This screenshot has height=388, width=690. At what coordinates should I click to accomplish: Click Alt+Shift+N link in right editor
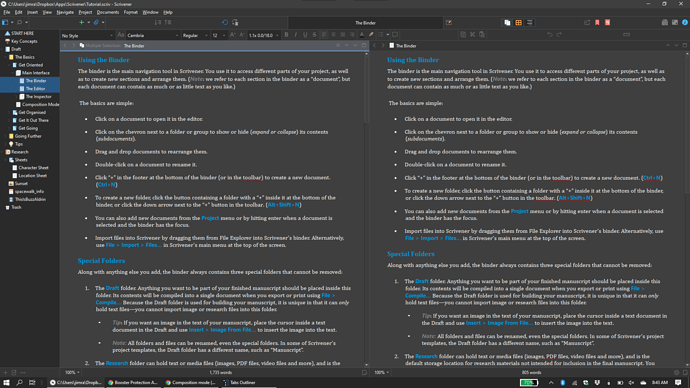pos(575,198)
